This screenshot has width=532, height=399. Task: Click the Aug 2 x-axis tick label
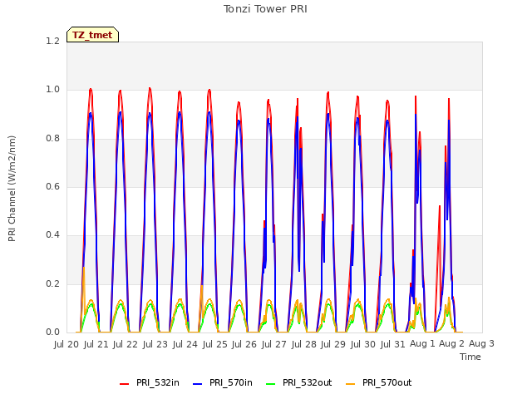(x=451, y=343)
